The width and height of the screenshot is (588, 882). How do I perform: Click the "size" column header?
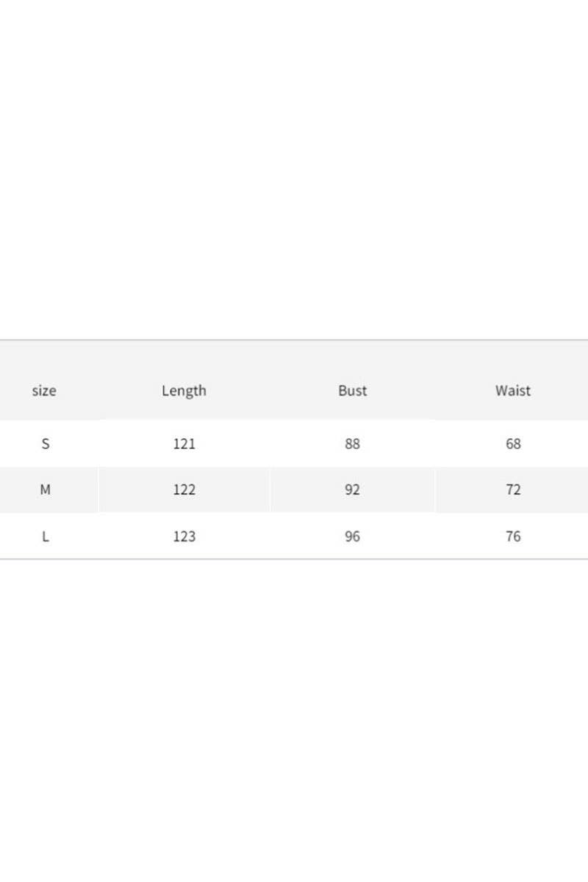tap(44, 390)
